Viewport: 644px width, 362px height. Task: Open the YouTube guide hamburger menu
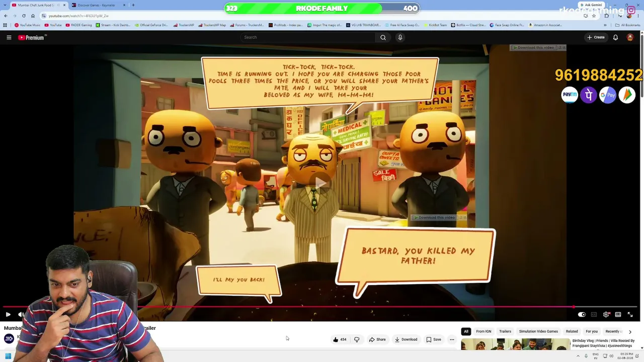pos(9,37)
